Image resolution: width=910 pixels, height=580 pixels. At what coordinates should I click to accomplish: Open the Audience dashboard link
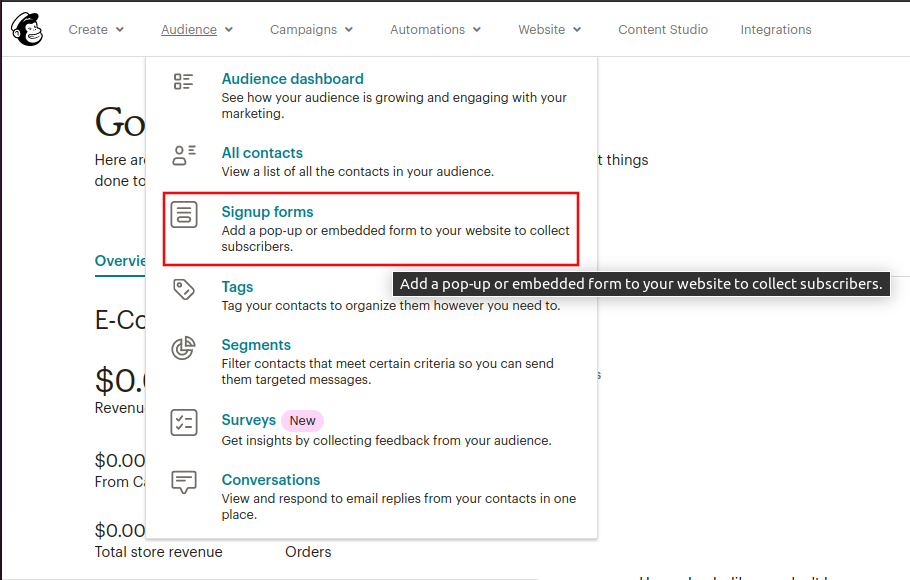(292, 79)
